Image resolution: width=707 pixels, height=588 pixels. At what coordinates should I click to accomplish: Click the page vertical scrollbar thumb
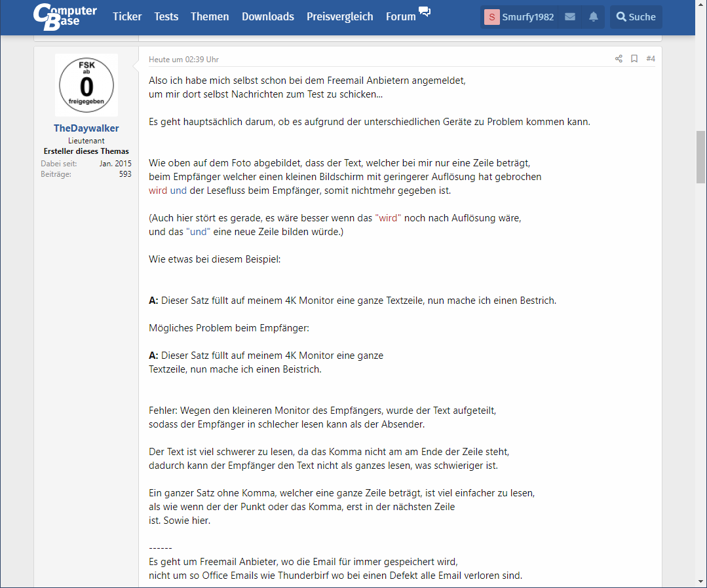pyautogui.click(x=700, y=156)
